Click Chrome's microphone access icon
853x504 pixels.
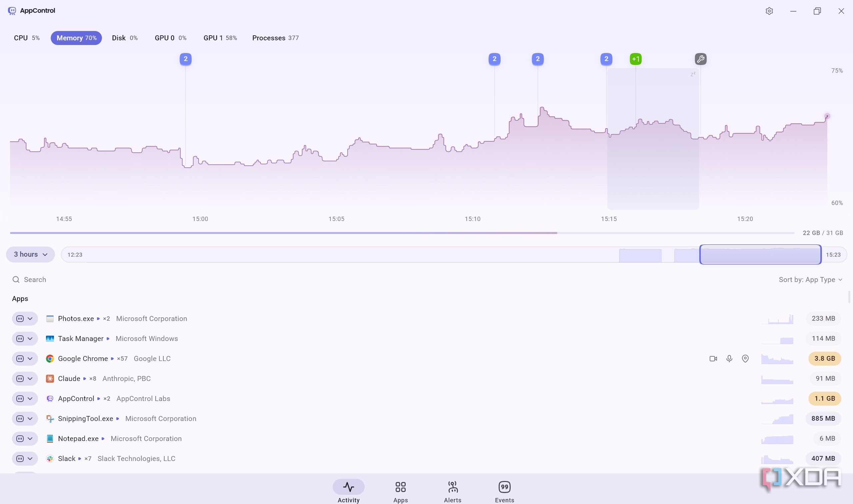[729, 359]
